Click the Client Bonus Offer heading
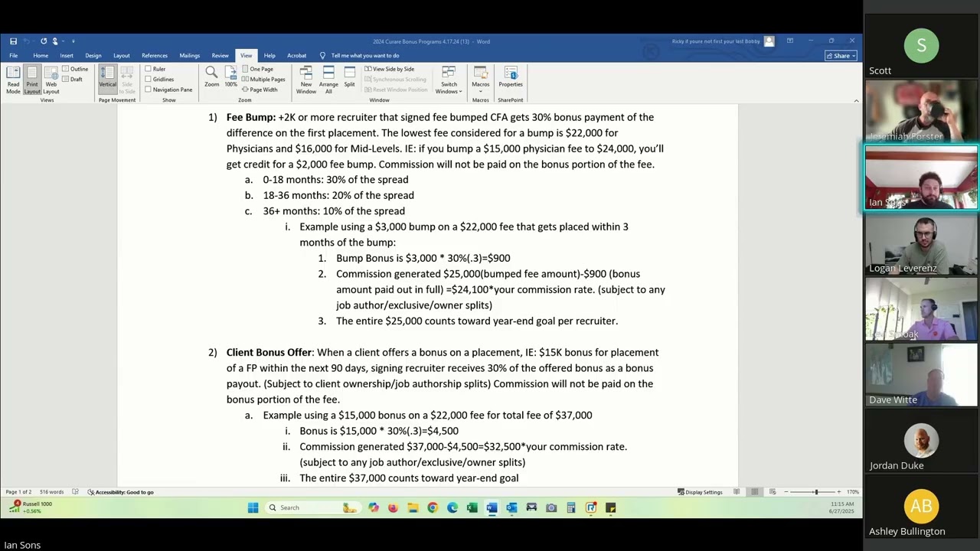 269,352
